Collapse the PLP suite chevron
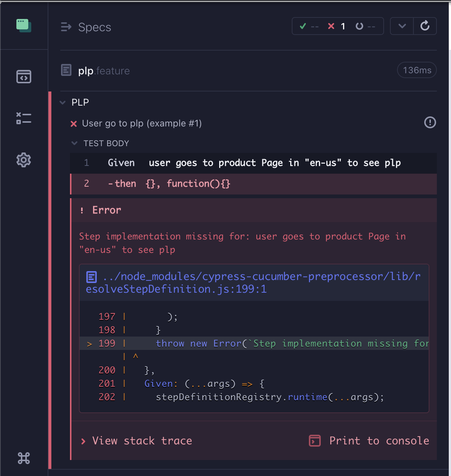This screenshot has width=451, height=476. [x=63, y=102]
